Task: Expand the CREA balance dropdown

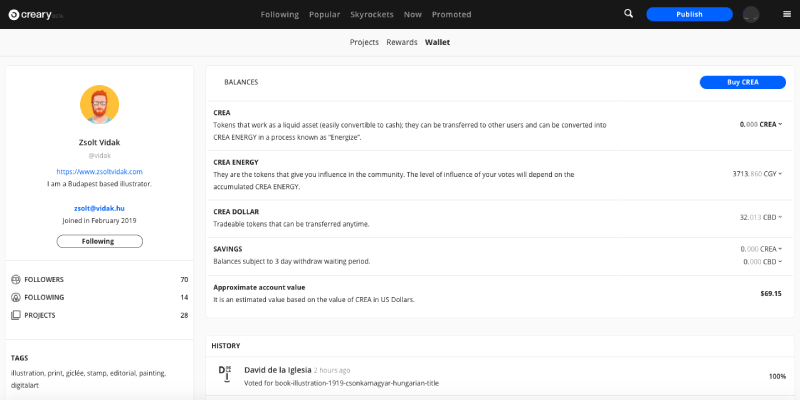Action: (x=780, y=124)
